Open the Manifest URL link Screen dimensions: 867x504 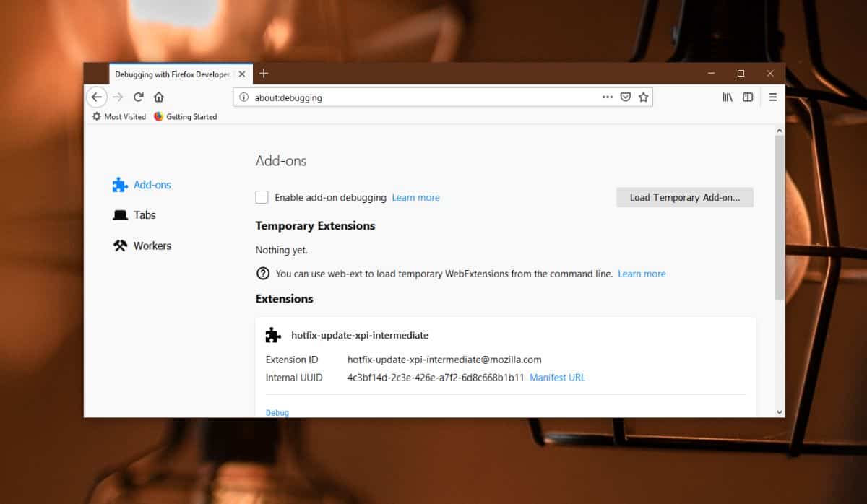pos(557,378)
